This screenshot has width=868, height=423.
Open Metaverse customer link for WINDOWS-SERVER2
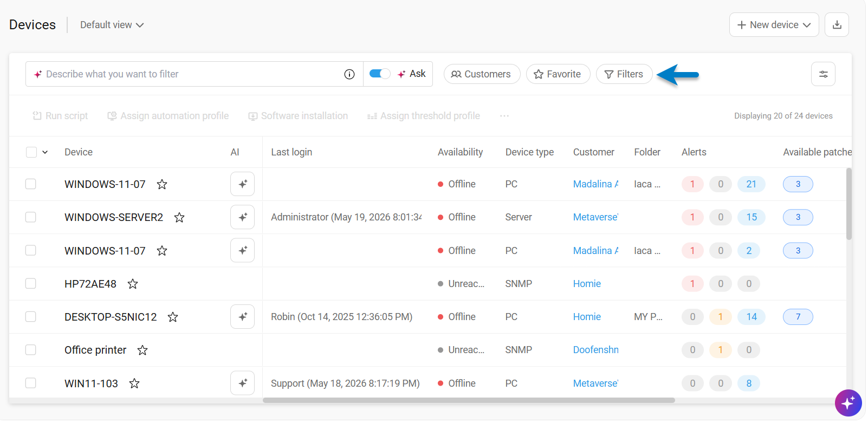[x=595, y=217]
